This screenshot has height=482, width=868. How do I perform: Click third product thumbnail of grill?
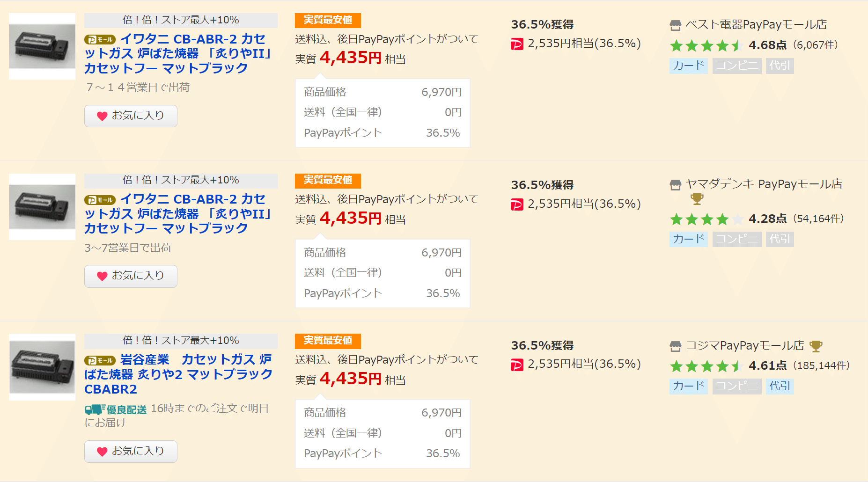pos(42,367)
